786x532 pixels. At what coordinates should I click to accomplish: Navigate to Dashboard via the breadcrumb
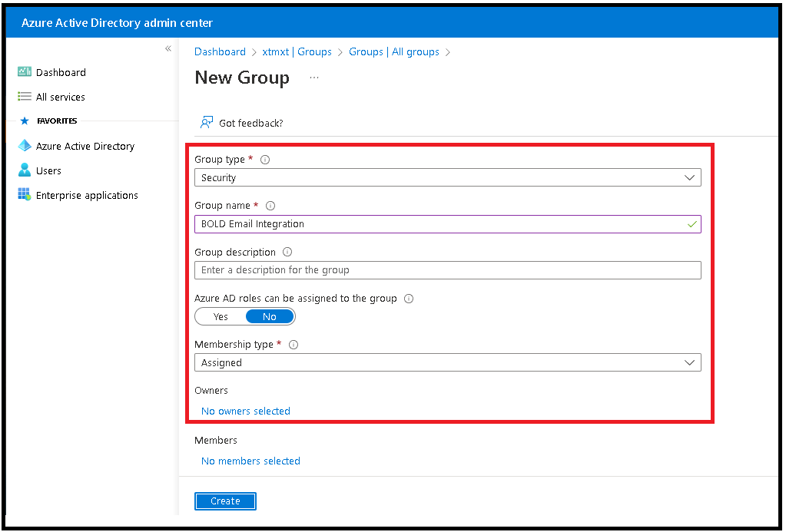coord(220,51)
